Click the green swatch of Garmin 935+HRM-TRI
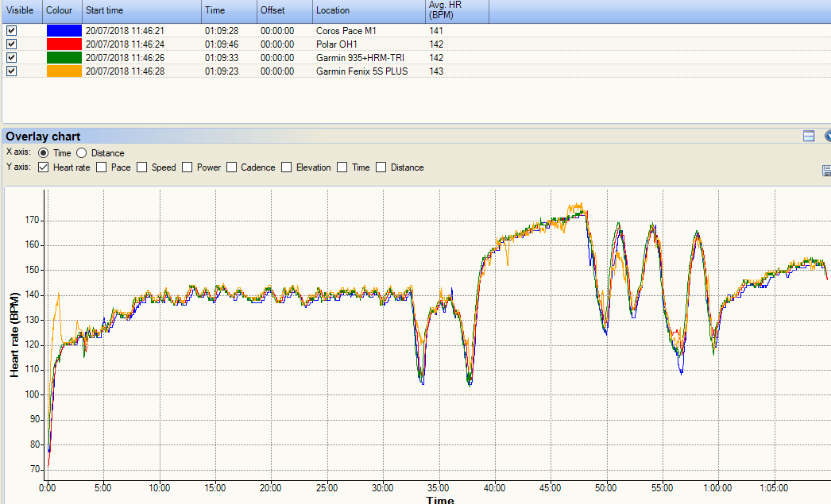 coord(64,58)
